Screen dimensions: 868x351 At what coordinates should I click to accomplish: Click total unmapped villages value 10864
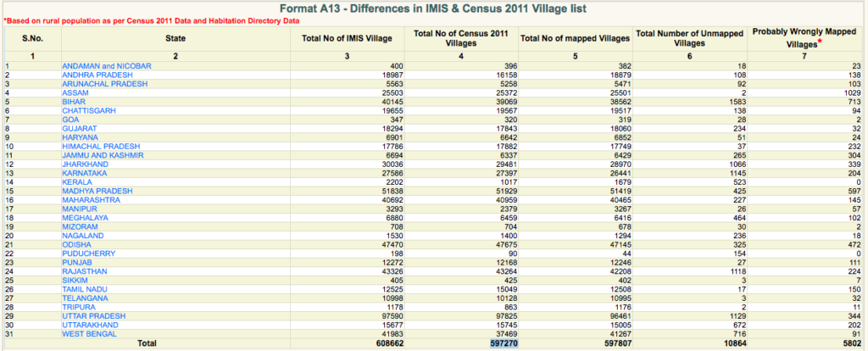pyautogui.click(x=734, y=344)
